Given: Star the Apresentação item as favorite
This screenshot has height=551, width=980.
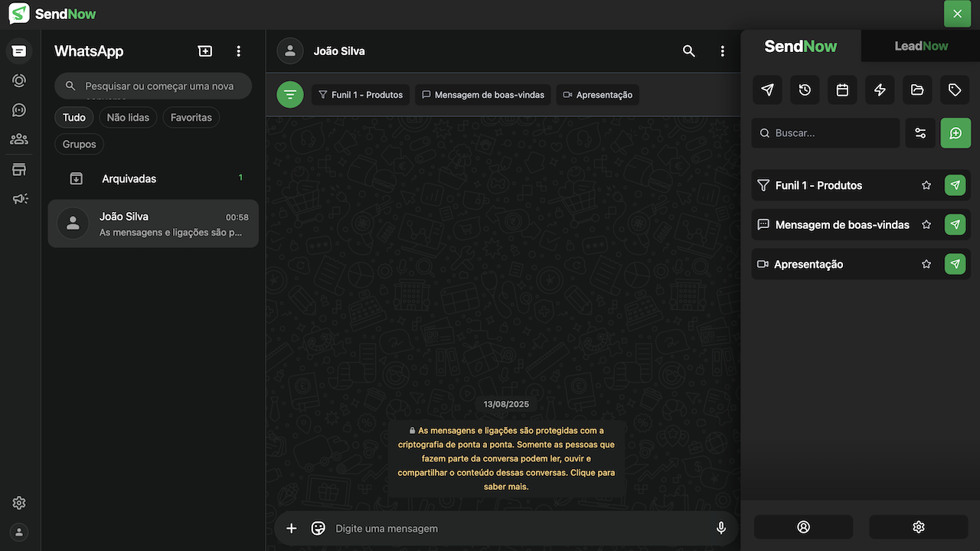Looking at the screenshot, I should pyautogui.click(x=926, y=264).
